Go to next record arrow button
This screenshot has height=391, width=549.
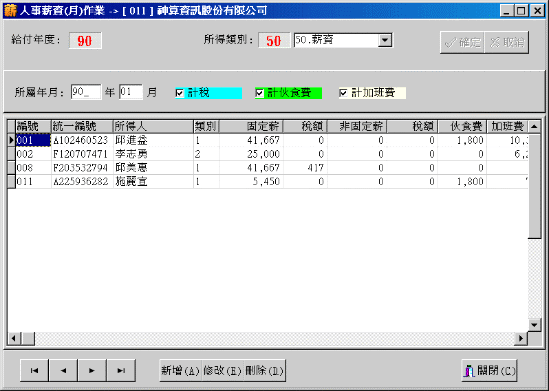click(x=92, y=370)
